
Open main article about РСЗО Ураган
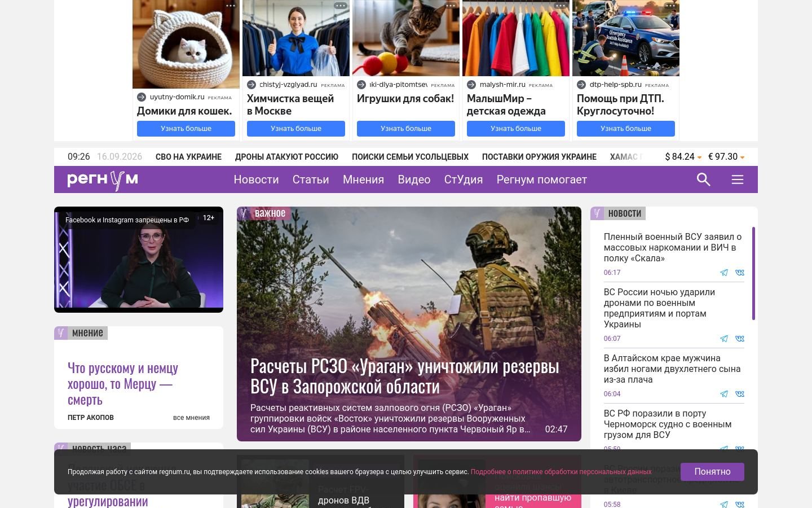pyautogui.click(x=405, y=376)
